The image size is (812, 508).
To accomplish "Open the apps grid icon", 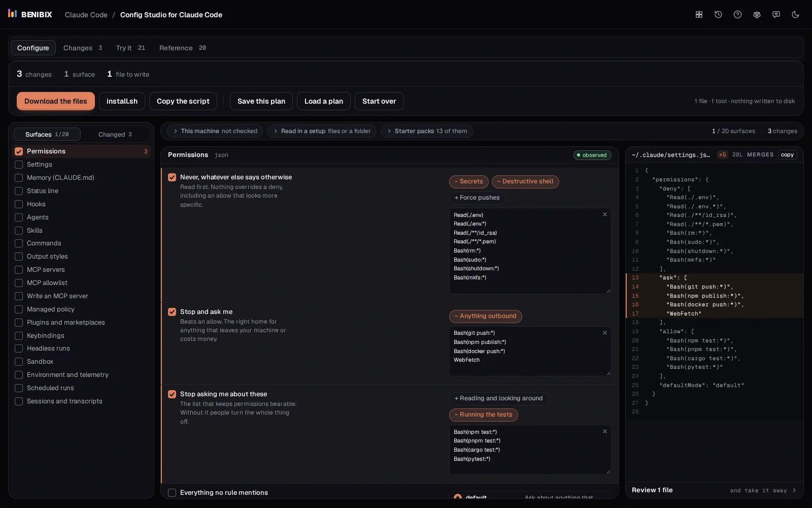I will (699, 15).
